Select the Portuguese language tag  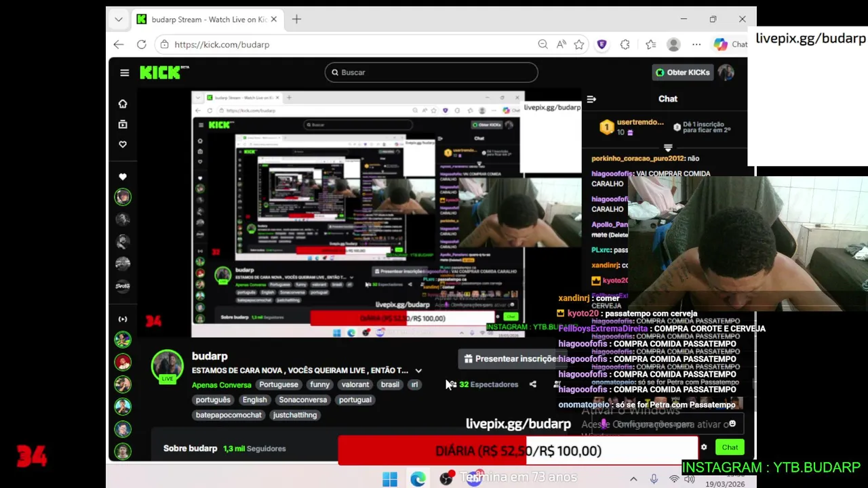[278, 385]
